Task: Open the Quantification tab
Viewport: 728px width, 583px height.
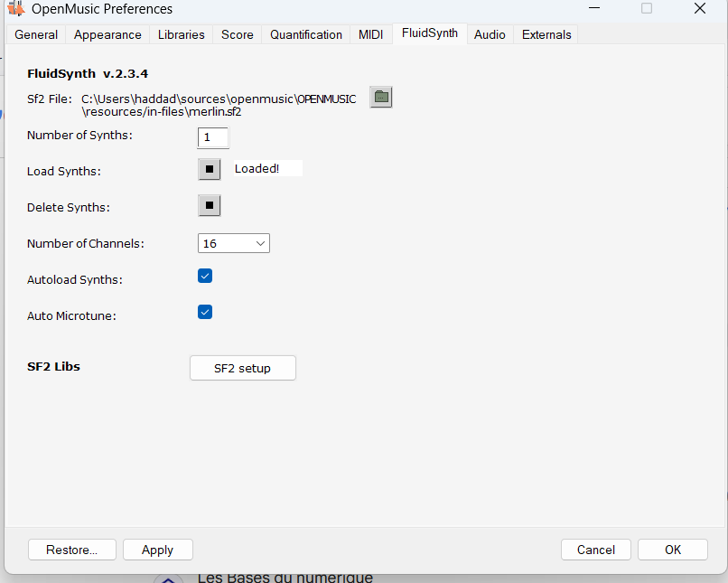Action: pos(306,34)
